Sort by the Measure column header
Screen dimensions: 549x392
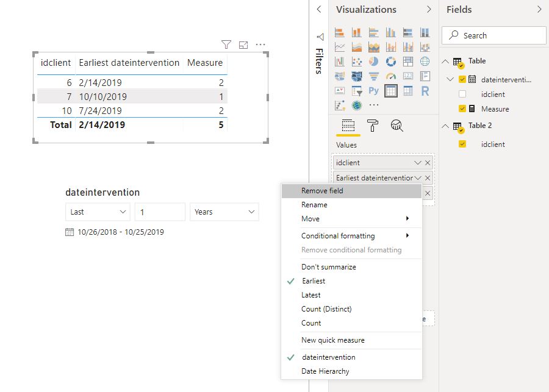pyautogui.click(x=205, y=63)
